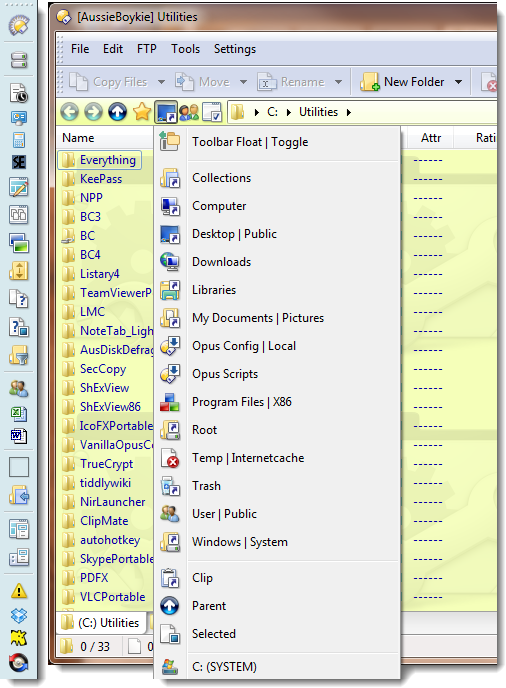Switch to the (C:) Utilities folder tab

[x=101, y=623]
